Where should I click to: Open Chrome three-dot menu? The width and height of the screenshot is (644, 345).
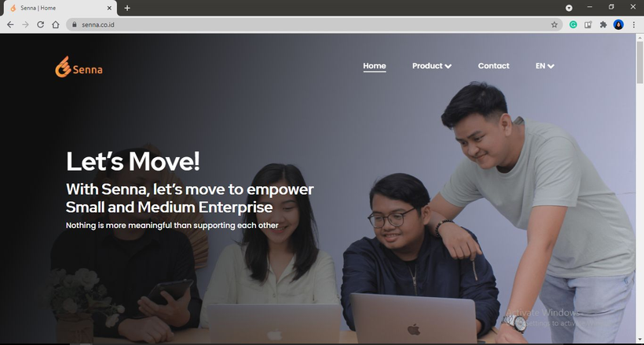(634, 24)
